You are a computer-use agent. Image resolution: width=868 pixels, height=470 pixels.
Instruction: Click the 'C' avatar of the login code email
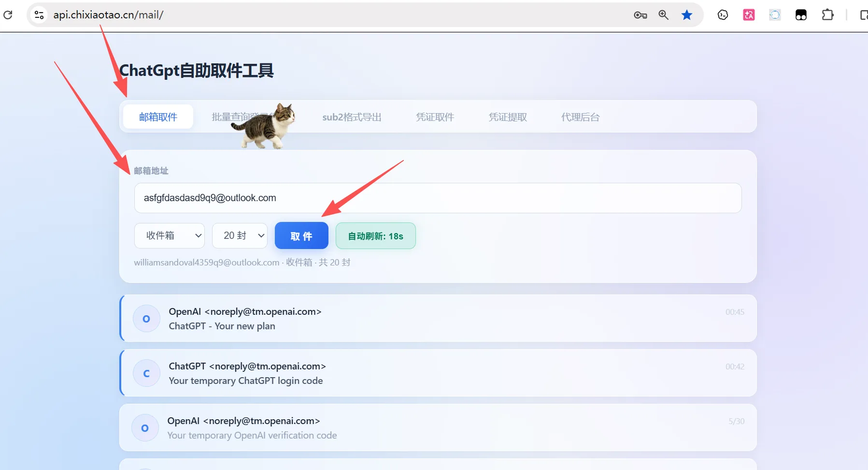pos(146,373)
